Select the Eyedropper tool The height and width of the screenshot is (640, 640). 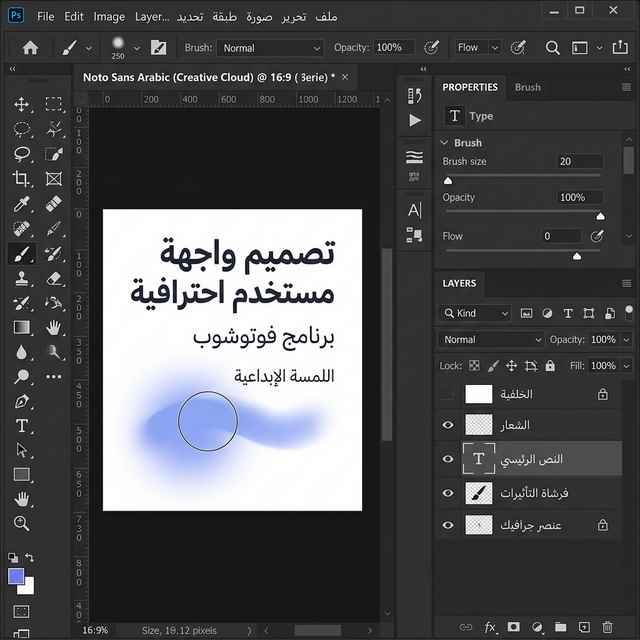pos(21,204)
